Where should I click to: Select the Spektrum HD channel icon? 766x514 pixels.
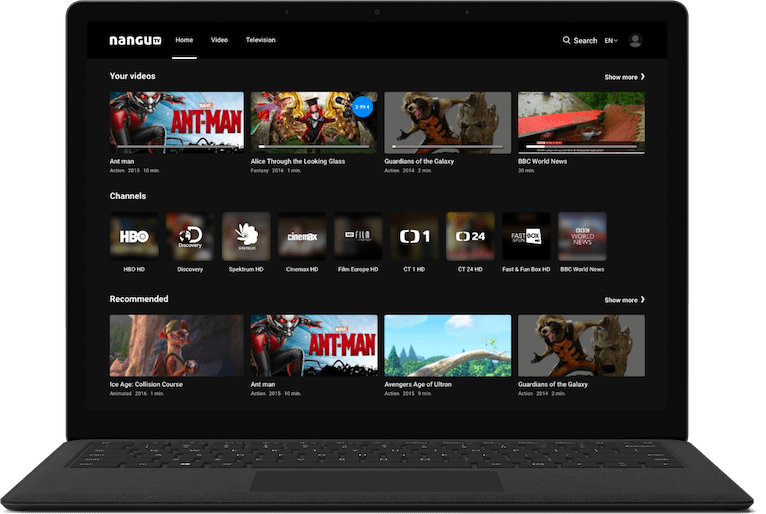246,236
